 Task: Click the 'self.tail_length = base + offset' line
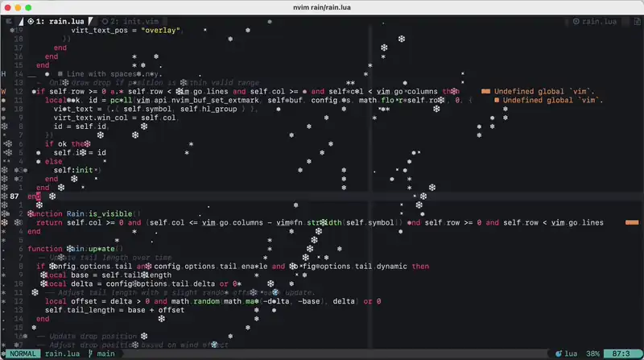point(114,310)
